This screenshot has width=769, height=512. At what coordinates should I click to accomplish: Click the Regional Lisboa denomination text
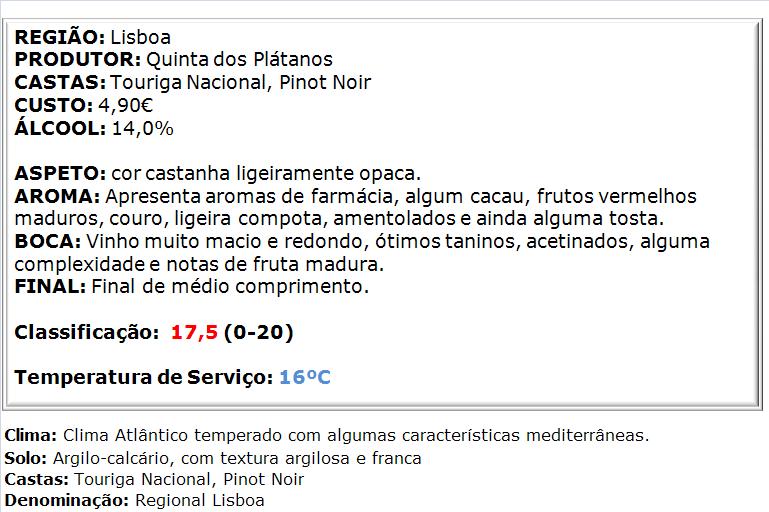pyautogui.click(x=200, y=501)
